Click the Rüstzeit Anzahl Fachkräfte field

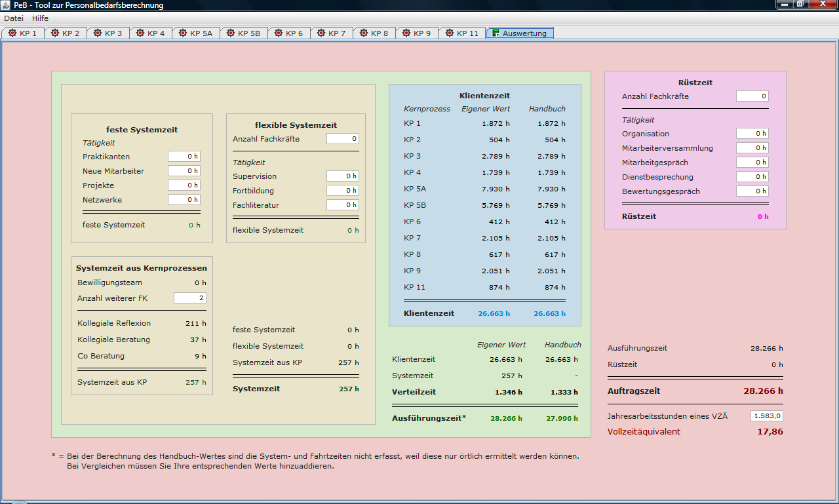[x=752, y=96]
